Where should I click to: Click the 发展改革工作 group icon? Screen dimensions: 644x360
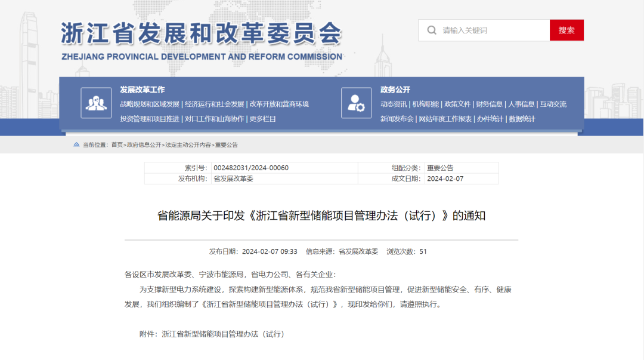pyautogui.click(x=96, y=103)
